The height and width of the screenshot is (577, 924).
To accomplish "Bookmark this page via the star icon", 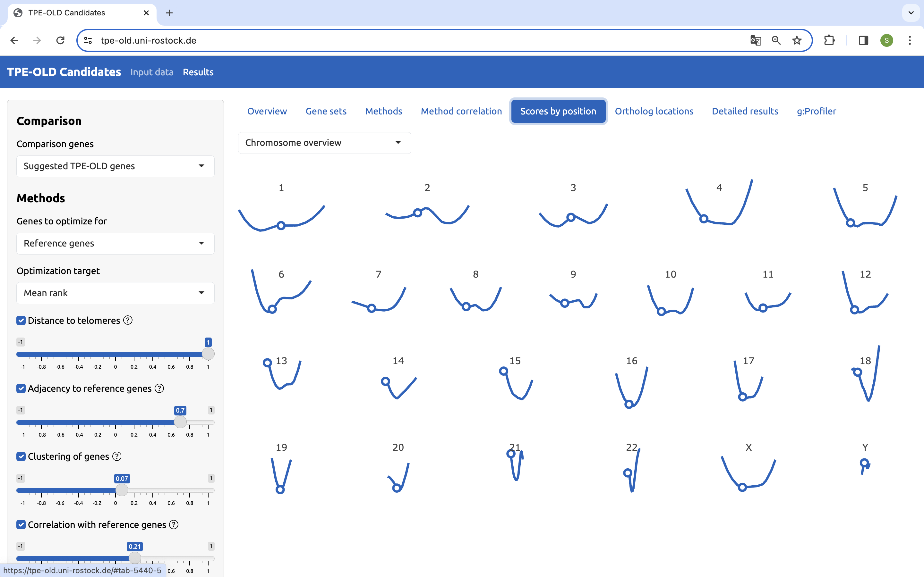I will [797, 40].
